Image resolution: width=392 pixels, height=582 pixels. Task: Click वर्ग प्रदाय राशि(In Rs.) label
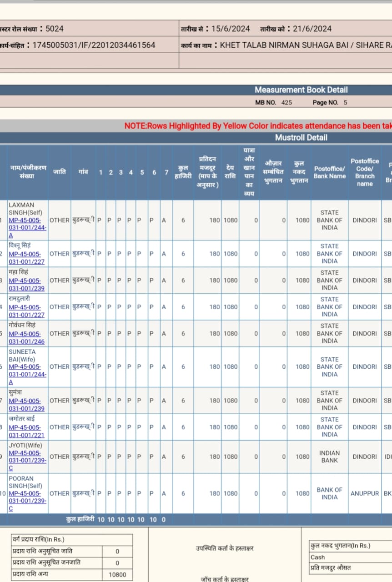point(39,540)
